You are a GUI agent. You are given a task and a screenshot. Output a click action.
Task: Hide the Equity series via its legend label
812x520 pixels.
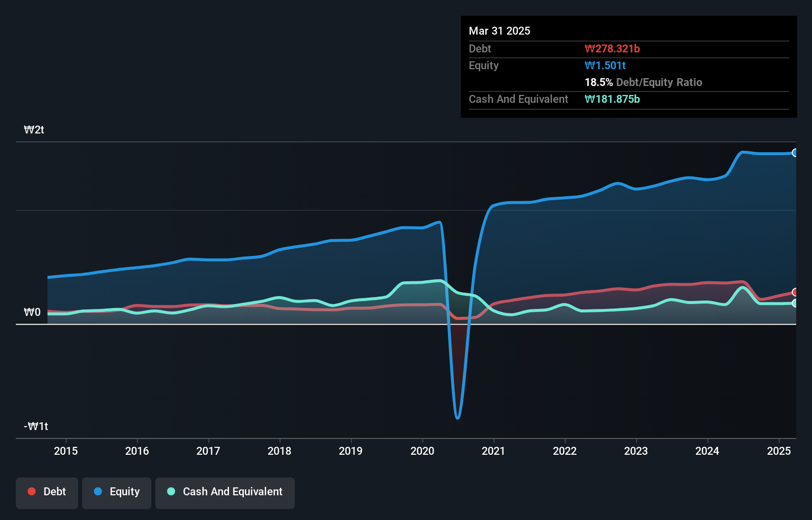[125, 491]
